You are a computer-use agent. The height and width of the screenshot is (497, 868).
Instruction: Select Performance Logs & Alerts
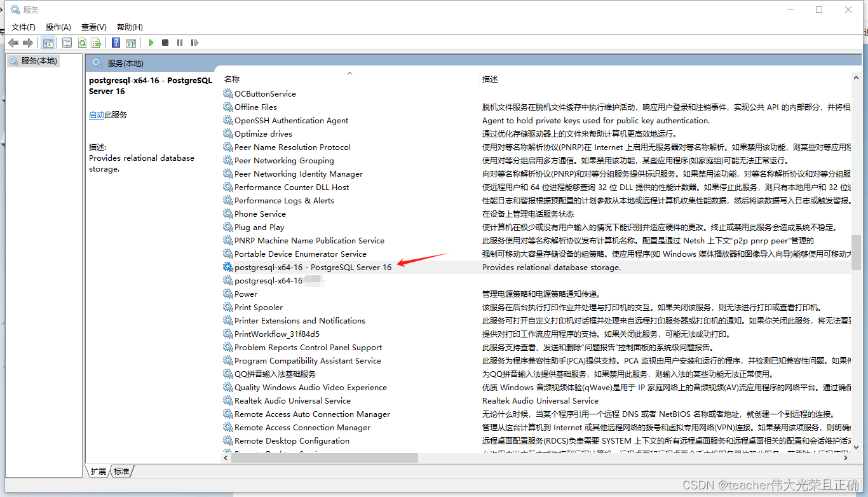[x=284, y=200]
